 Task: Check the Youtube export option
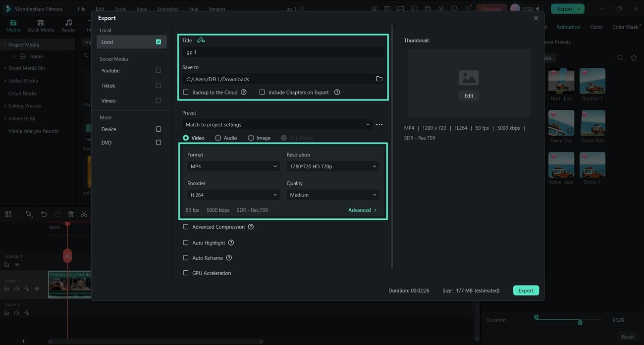[159, 70]
